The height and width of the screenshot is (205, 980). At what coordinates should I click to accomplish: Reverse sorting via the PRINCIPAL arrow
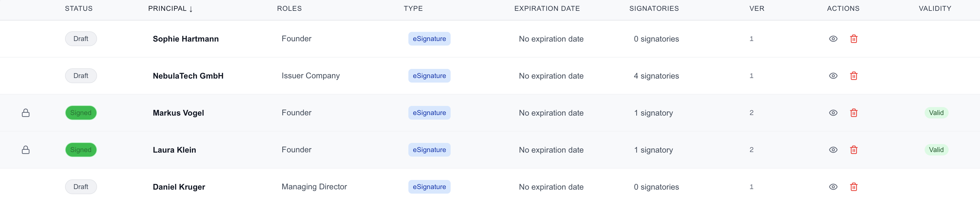(191, 9)
